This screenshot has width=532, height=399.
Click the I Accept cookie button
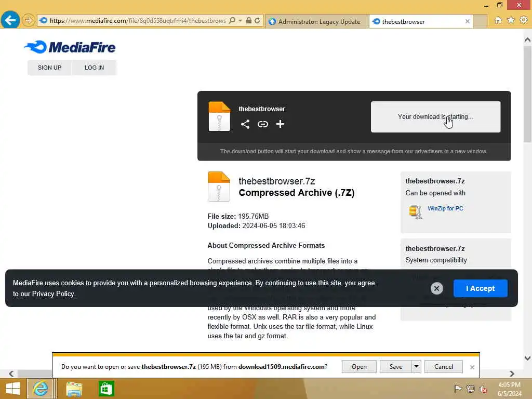point(481,288)
